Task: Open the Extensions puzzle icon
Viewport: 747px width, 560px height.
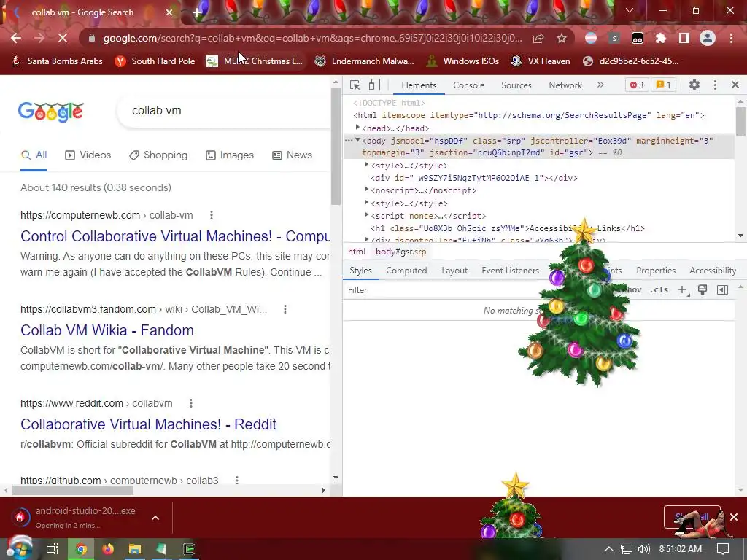Action: [661, 38]
